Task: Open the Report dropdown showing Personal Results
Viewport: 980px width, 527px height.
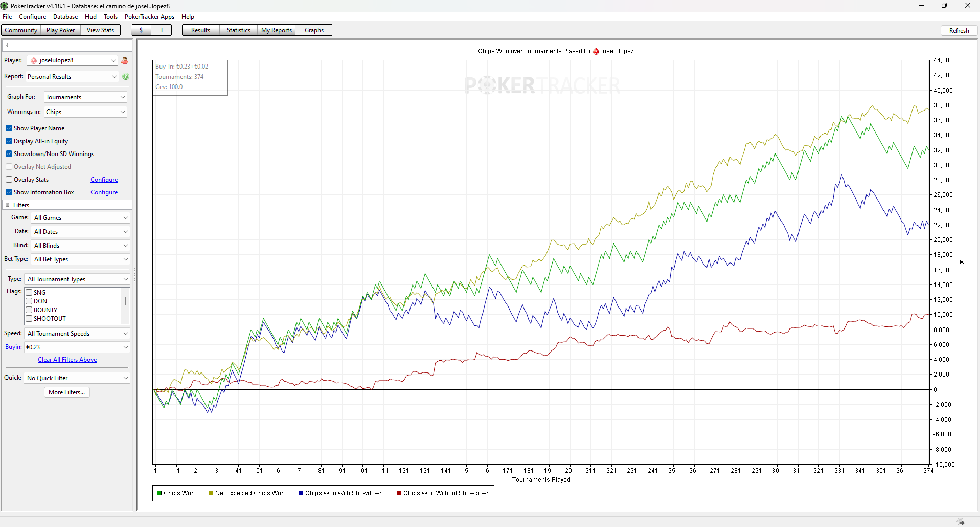Action: click(73, 77)
